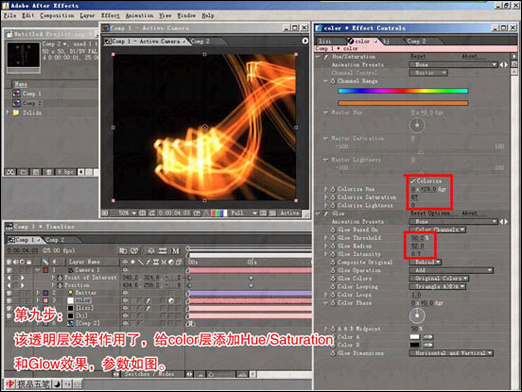This screenshot has width=522, height=392.
Task: Toggle the Colorize checkbox
Action: [413, 181]
